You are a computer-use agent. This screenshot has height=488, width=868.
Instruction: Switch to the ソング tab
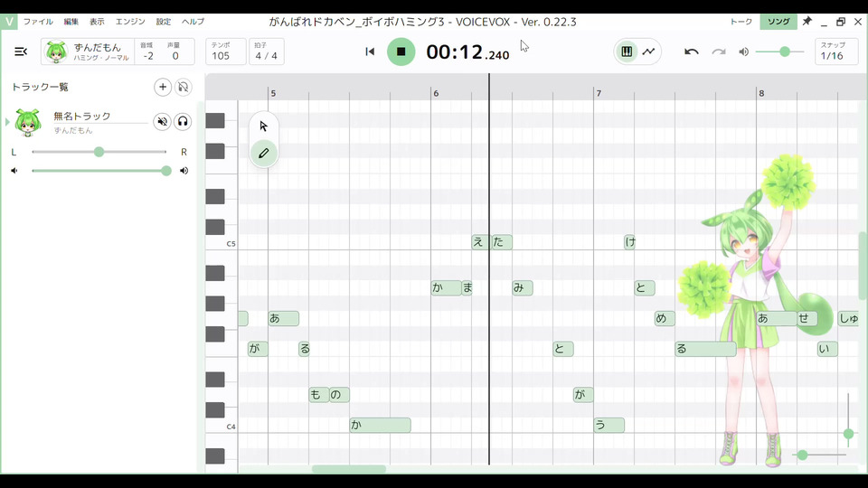coord(778,22)
